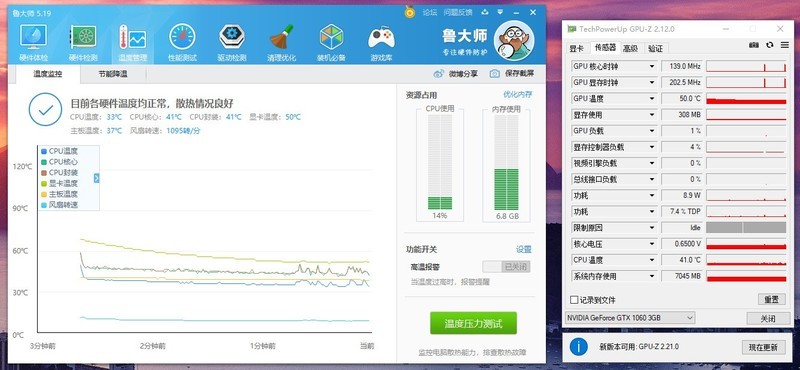The image size is (800, 370).
Task: Click GPU 温度 red history graph
Action: 746,98
